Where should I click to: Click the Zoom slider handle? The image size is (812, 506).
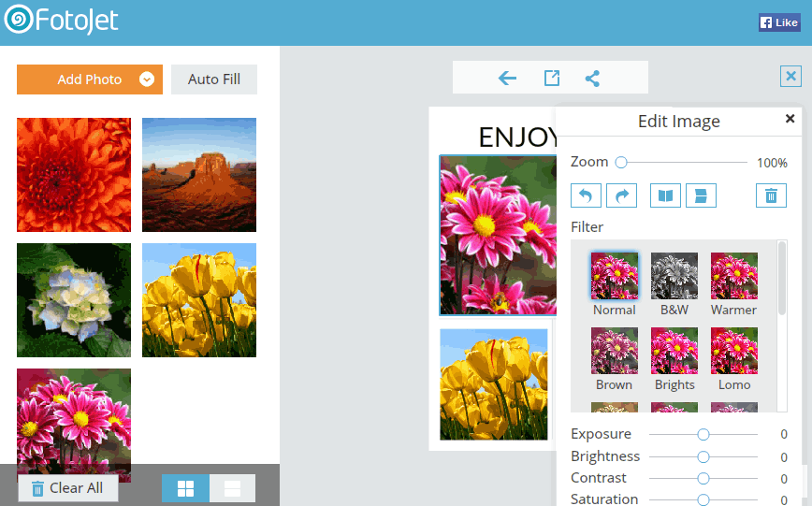(x=621, y=163)
